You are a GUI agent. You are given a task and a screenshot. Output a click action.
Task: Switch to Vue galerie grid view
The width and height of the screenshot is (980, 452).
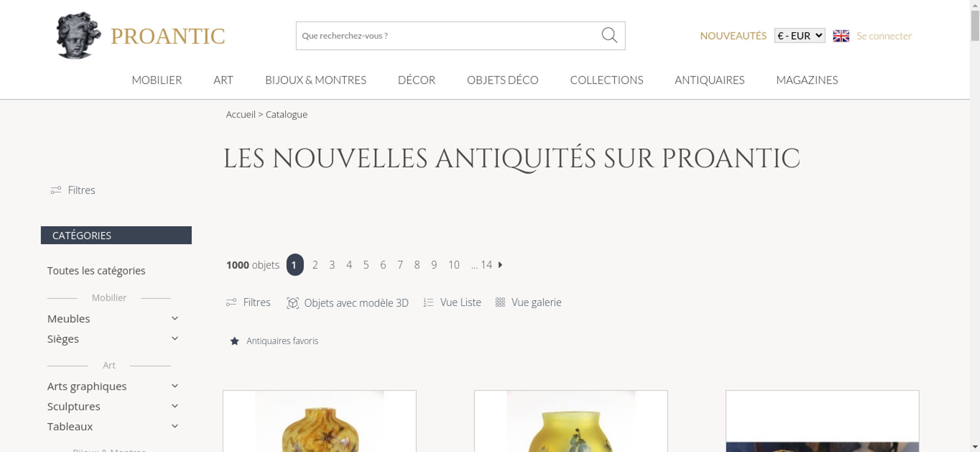point(528,303)
